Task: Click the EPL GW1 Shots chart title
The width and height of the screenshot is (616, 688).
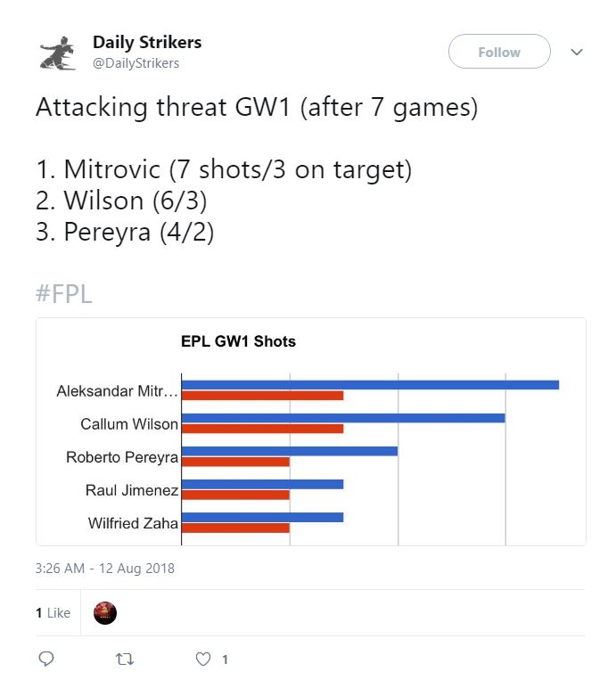Action: 238,341
